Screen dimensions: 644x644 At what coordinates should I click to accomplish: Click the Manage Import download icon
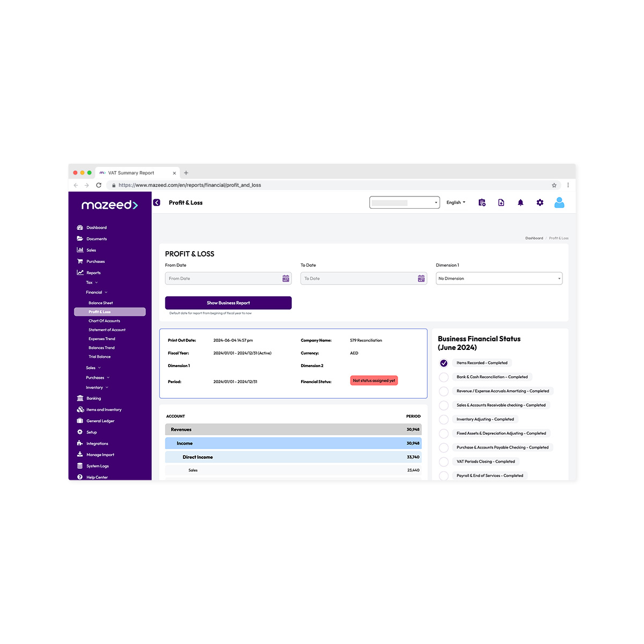click(x=80, y=455)
